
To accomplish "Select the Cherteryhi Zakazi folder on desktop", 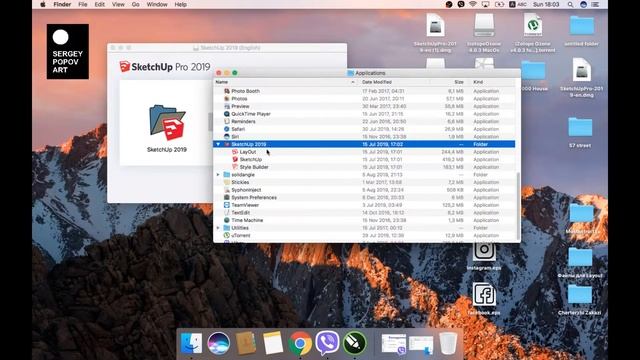I will point(580,300).
